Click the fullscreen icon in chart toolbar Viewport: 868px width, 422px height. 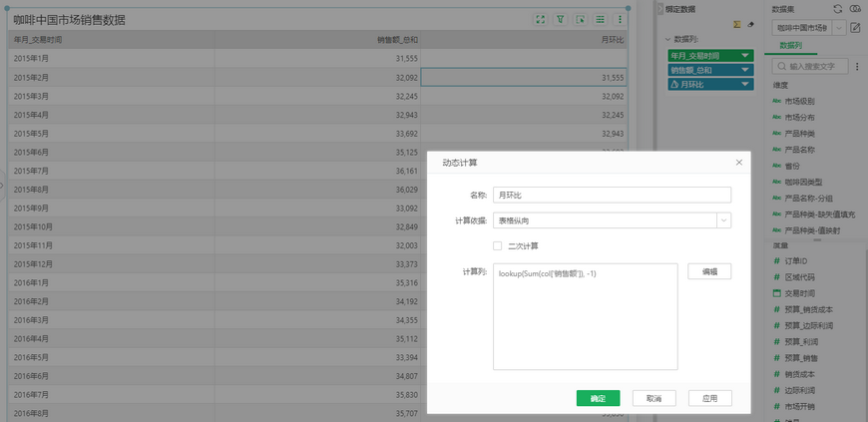pos(540,19)
